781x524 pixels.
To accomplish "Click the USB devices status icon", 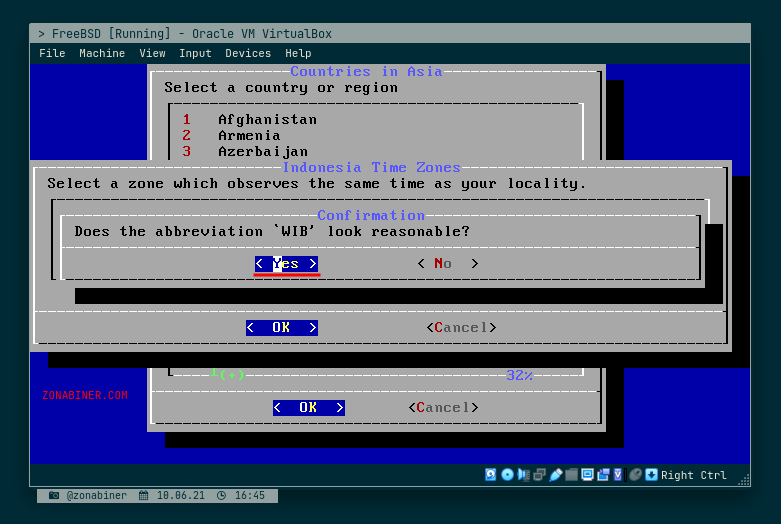I will (556, 475).
